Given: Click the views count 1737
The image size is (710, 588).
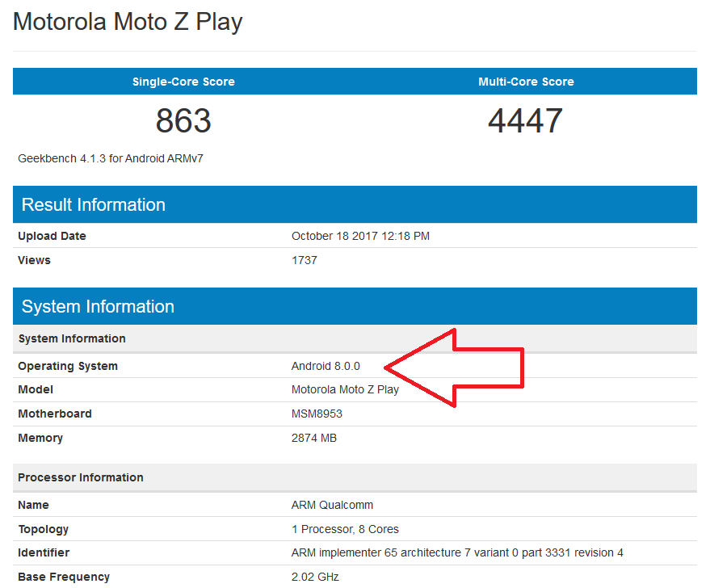Looking at the screenshot, I should pos(305,260).
